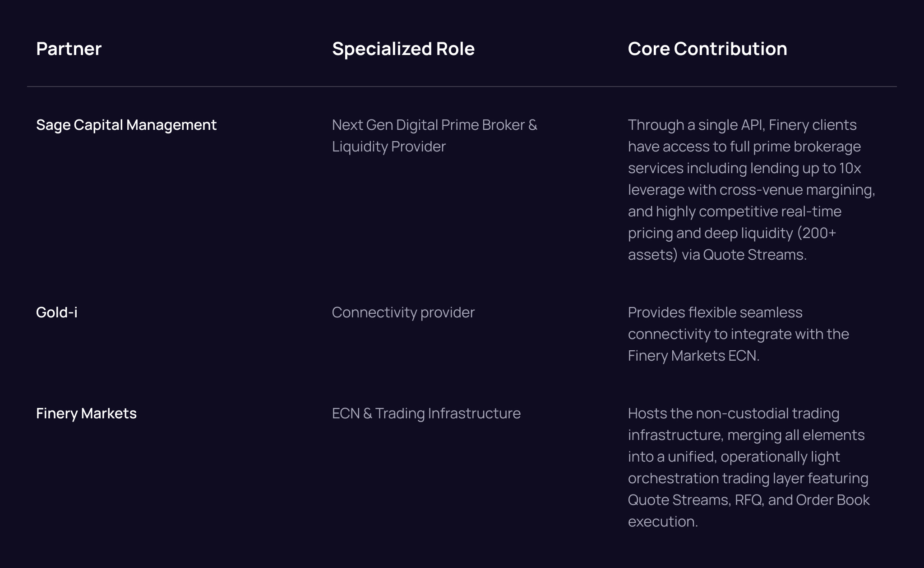Image resolution: width=924 pixels, height=568 pixels.
Task: Select the Finery Markets partner name
Action: pyautogui.click(x=86, y=413)
